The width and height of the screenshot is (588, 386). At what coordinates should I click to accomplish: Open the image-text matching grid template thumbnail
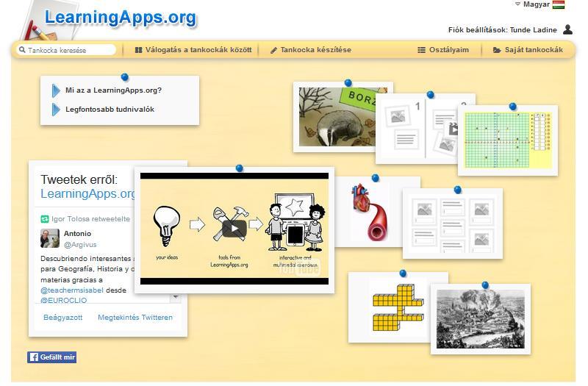tap(453, 224)
